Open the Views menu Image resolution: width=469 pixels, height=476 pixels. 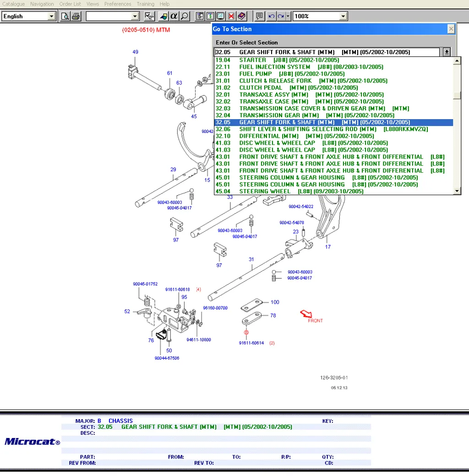tap(93, 4)
